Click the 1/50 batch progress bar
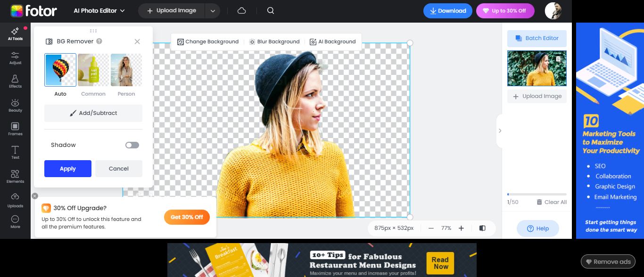 pyautogui.click(x=537, y=194)
